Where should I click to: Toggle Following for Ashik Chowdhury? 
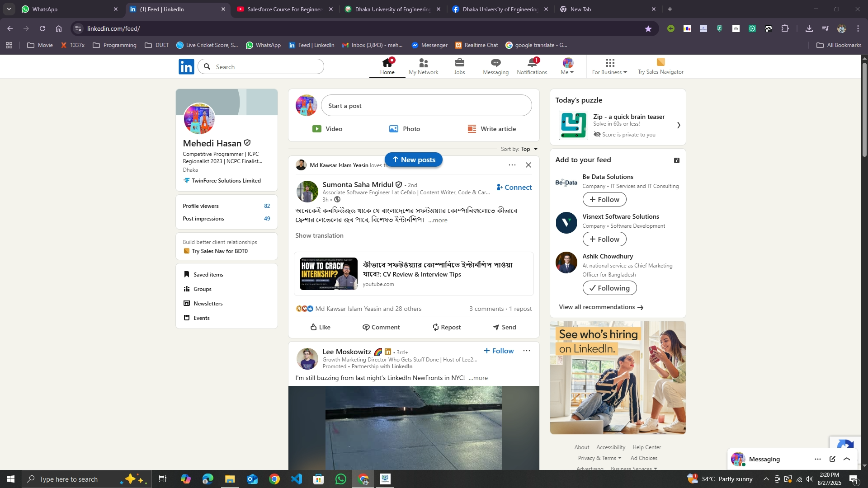point(609,288)
